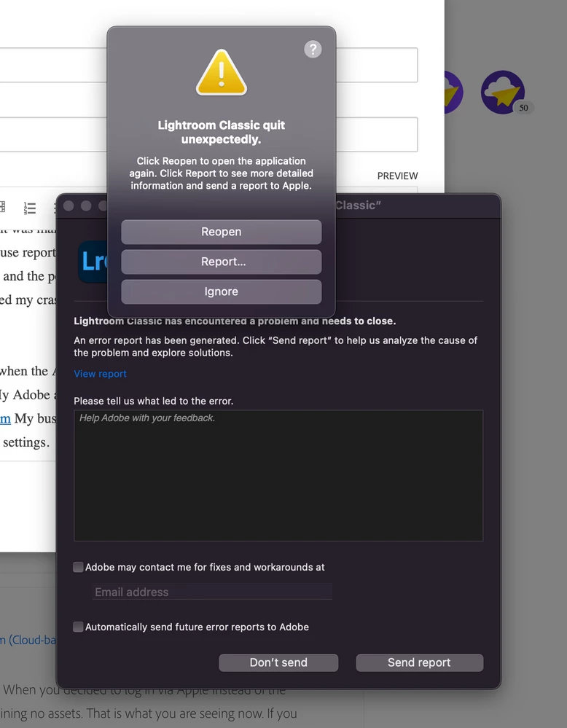Choose Ignore in the crash dialog

[x=221, y=291]
